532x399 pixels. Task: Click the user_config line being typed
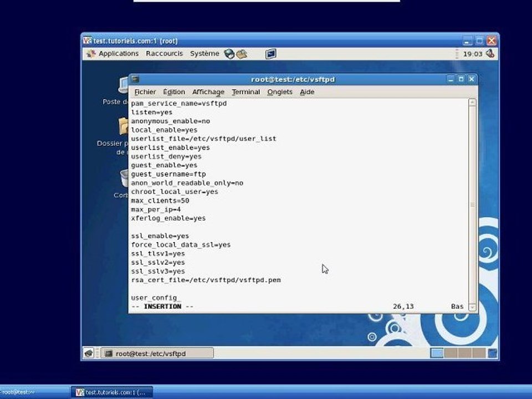[x=156, y=297]
